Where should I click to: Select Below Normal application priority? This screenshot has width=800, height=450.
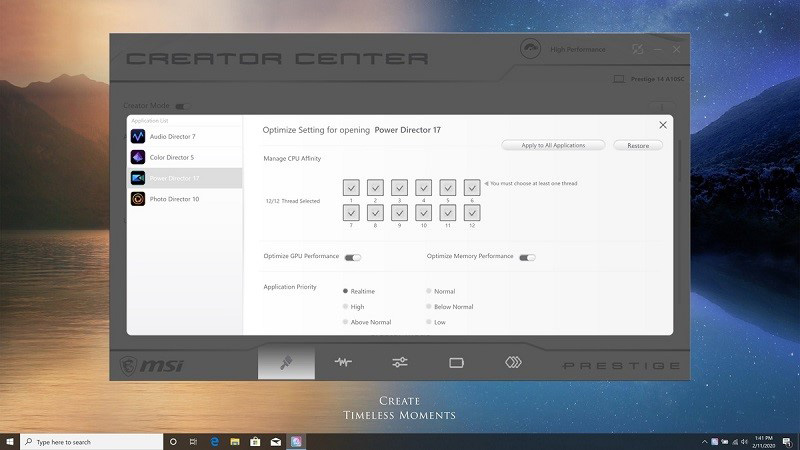[429, 306]
